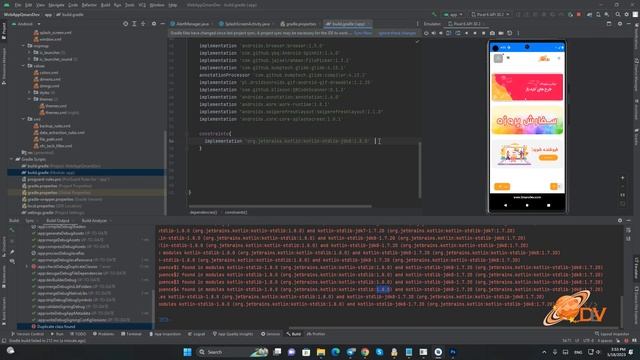This screenshot has width=640, height=360.
Task: Hide the Project panel with minus icon
Action: click(162, 24)
